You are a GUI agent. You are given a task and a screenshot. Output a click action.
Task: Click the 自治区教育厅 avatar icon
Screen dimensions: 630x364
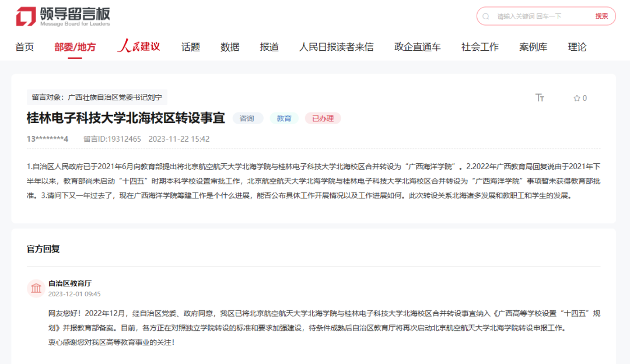click(x=36, y=288)
